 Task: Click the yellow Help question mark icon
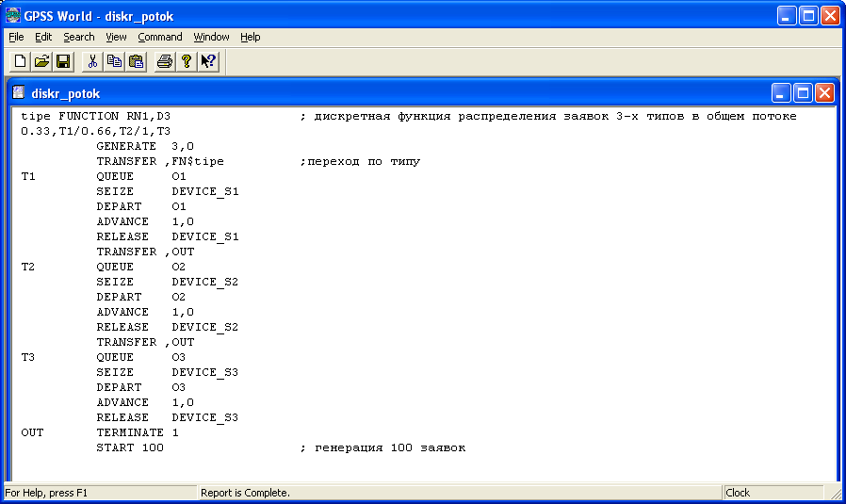(x=187, y=61)
